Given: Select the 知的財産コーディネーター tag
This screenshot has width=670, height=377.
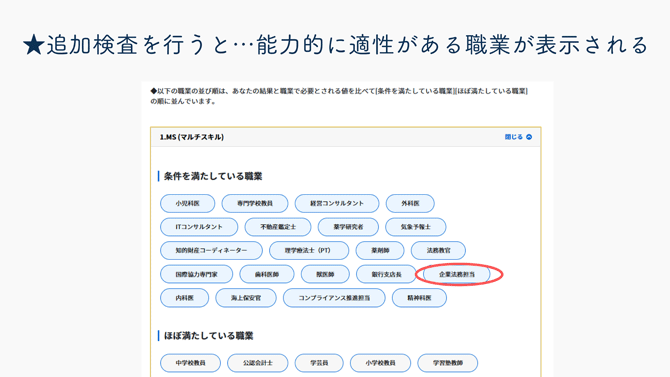Looking at the screenshot, I should [x=211, y=250].
